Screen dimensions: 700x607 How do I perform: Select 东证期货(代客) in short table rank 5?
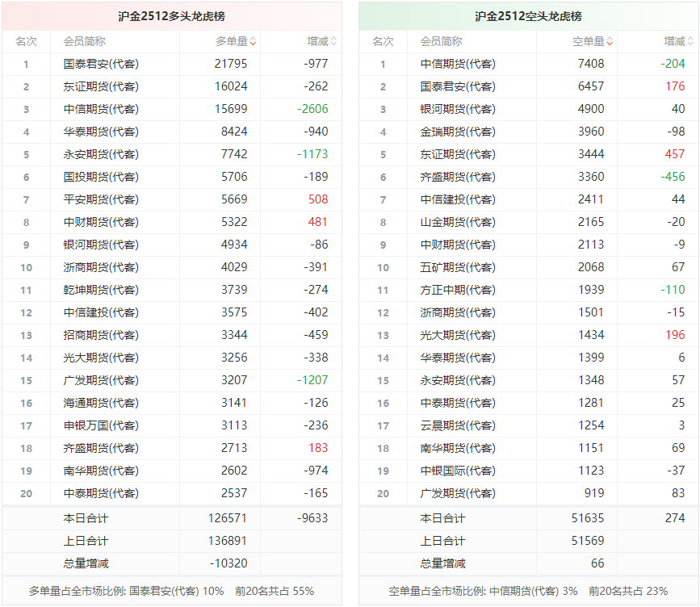pos(458,154)
